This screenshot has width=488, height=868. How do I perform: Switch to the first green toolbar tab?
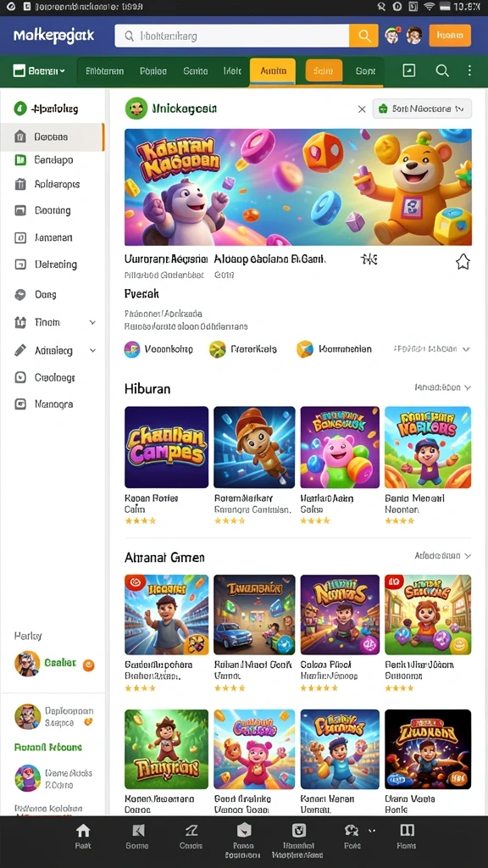coord(104,71)
